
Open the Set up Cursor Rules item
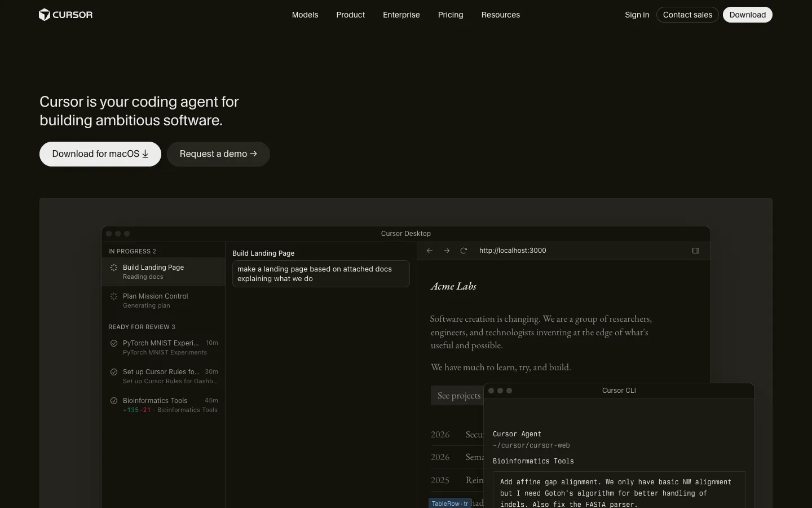[164, 376]
